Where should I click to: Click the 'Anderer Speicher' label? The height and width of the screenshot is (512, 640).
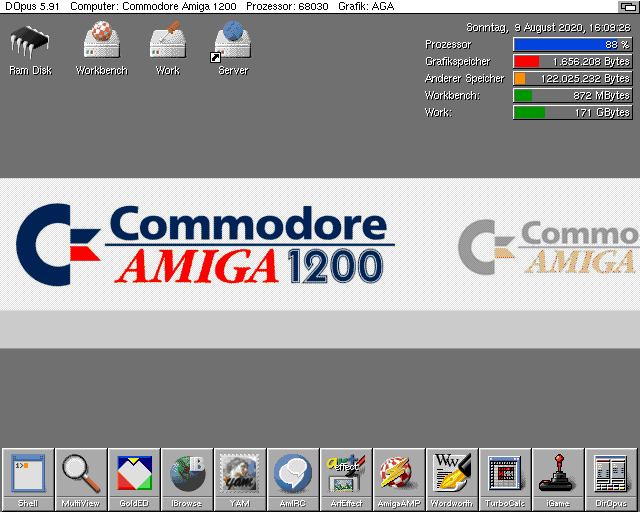click(464, 78)
